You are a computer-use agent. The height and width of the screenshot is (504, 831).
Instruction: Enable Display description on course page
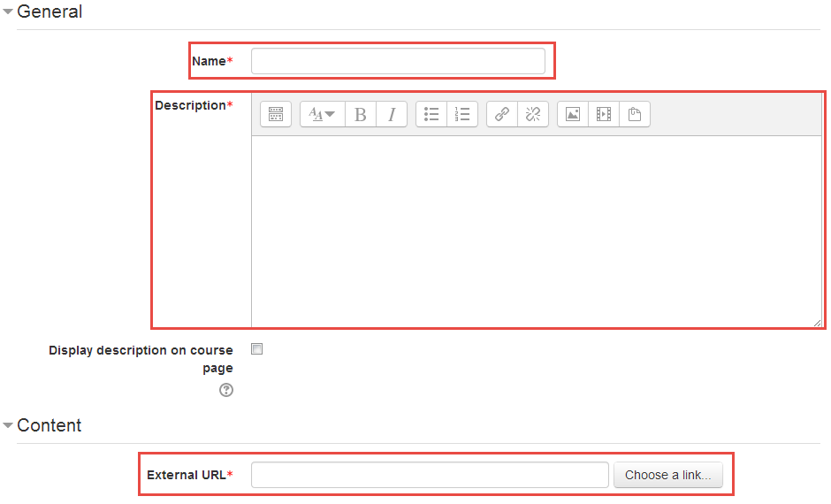pos(257,349)
